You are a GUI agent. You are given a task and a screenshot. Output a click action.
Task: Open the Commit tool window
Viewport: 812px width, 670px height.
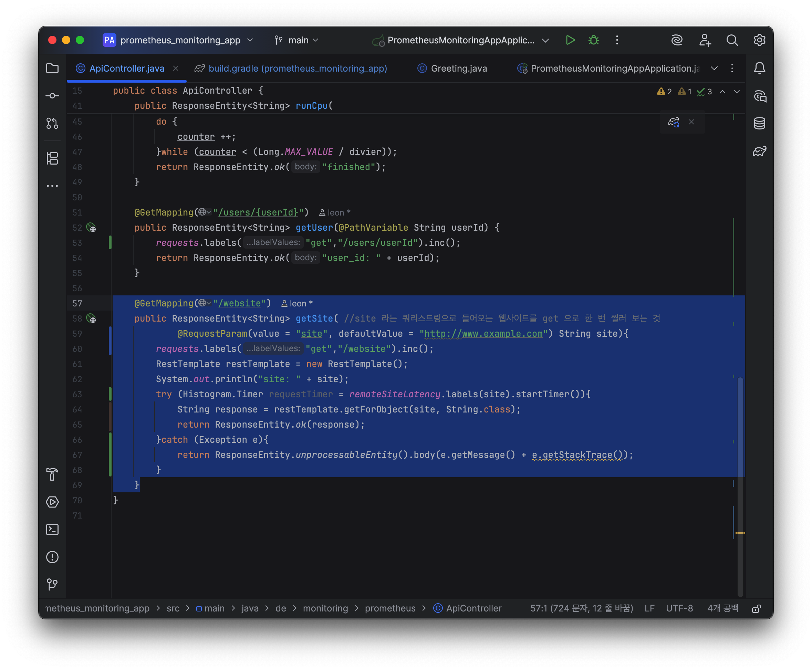pyautogui.click(x=52, y=96)
